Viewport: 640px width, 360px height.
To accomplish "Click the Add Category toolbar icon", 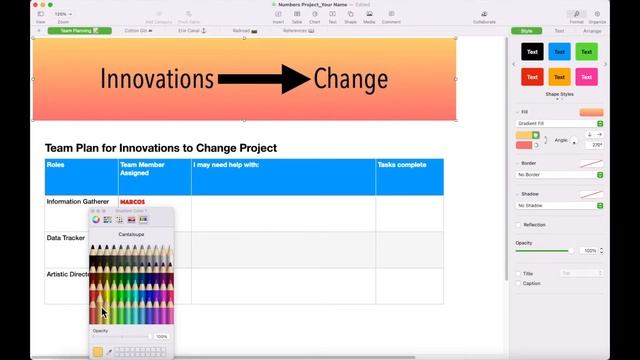I will (159, 14).
